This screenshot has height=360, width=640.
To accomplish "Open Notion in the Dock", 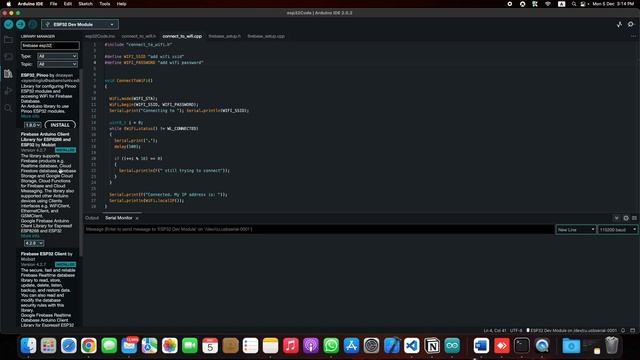I will 432,346.
